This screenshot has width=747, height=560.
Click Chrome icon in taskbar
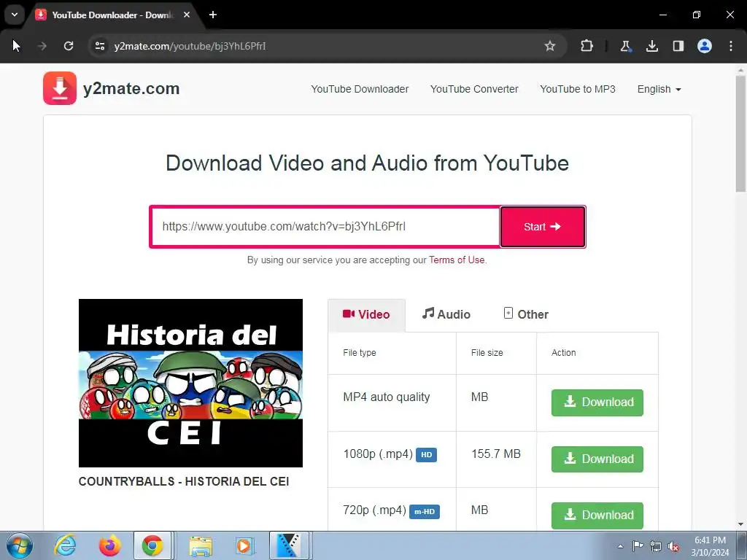click(152, 545)
